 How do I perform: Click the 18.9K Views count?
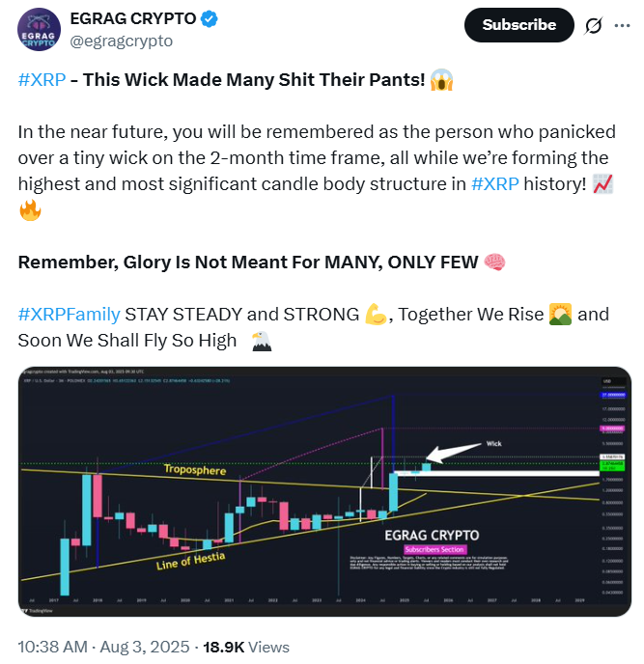(245, 647)
